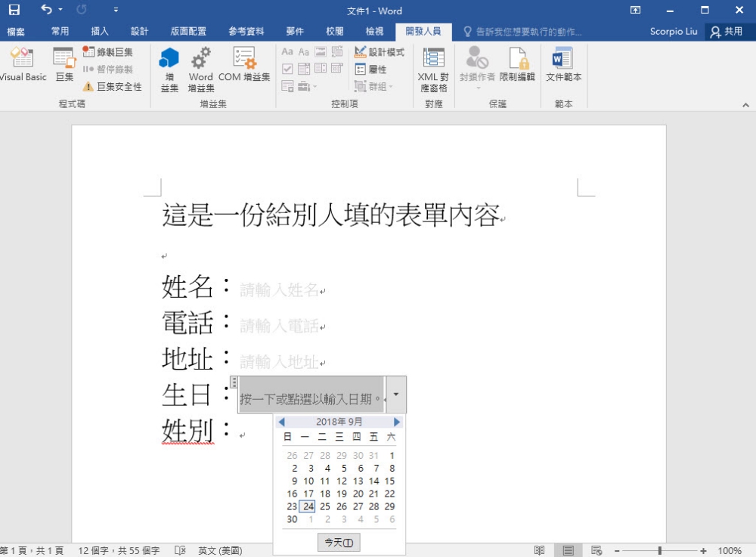Click the 增益集 (Add-ins) icon
Image resolution: width=756 pixels, height=557 pixels.
point(169,67)
